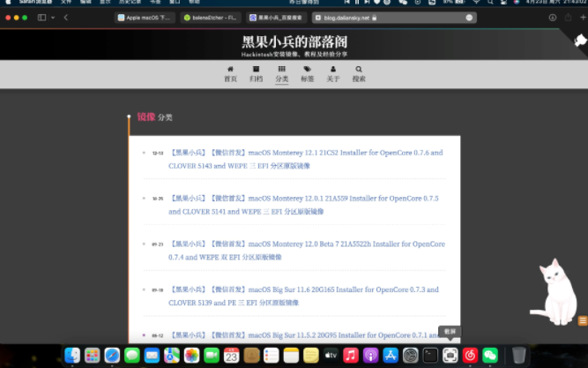Image resolution: width=588 pixels, height=368 pixels.
Task: Open Messages in the Dock
Action: click(x=132, y=355)
